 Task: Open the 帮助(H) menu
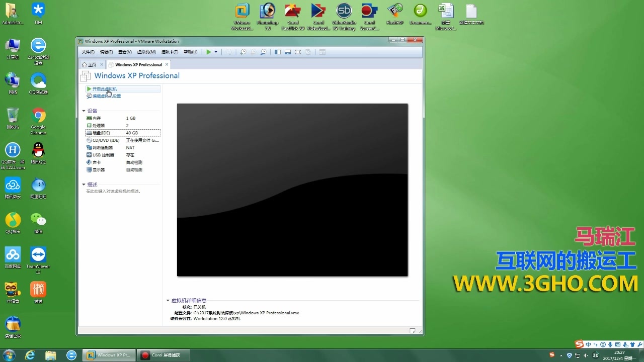(x=190, y=52)
